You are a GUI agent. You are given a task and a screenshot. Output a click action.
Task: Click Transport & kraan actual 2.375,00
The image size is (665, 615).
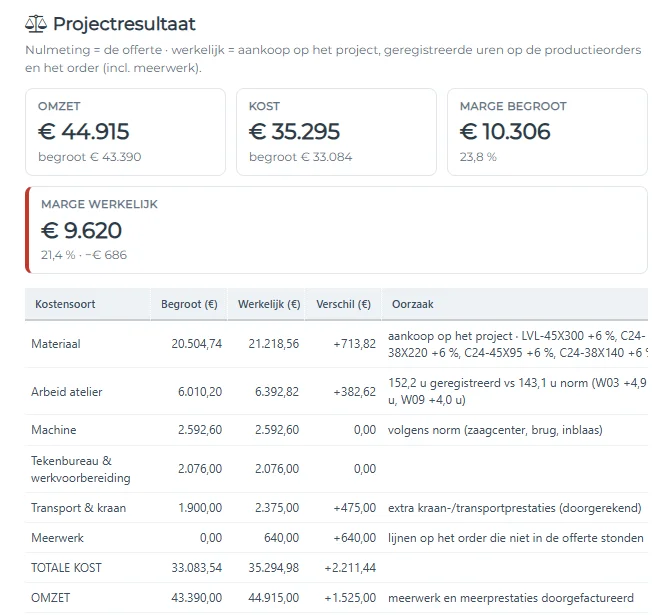coord(277,508)
